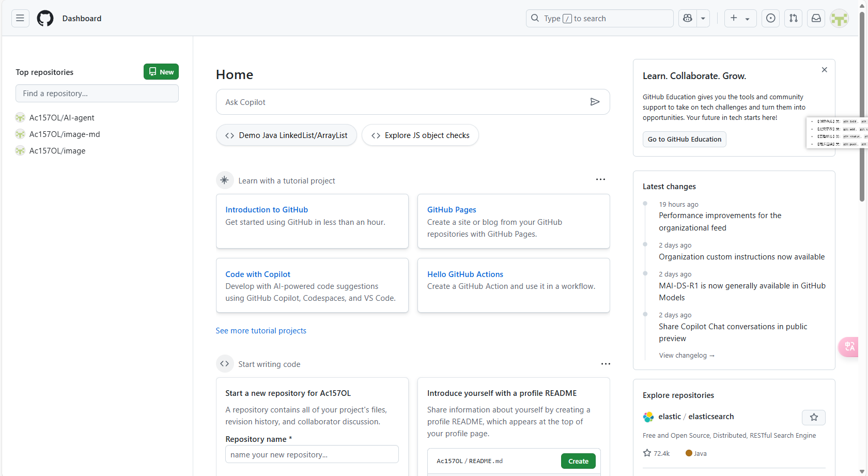
Task: Click the Dashboard title in header
Action: point(82,19)
